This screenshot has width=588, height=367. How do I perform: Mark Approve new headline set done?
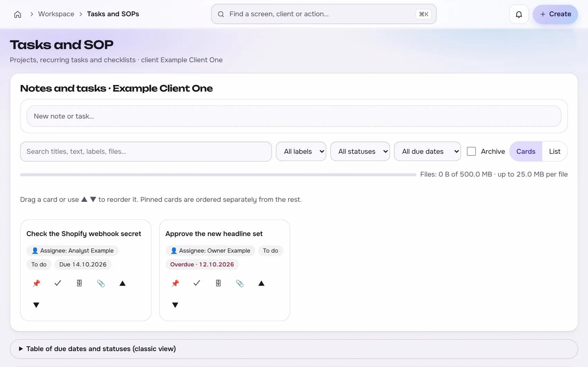click(197, 283)
